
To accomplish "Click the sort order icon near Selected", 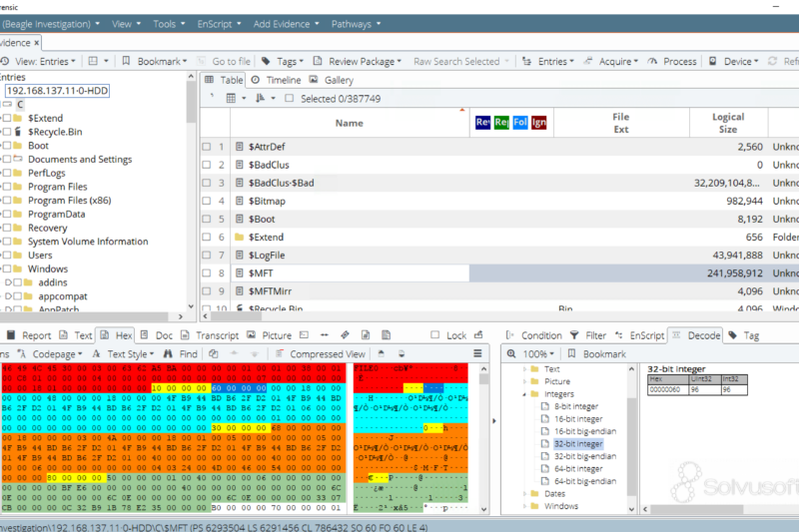I will pos(261,98).
